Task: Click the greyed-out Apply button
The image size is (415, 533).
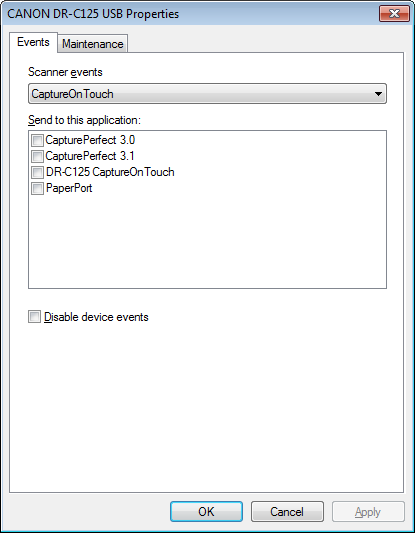Action: tap(368, 512)
